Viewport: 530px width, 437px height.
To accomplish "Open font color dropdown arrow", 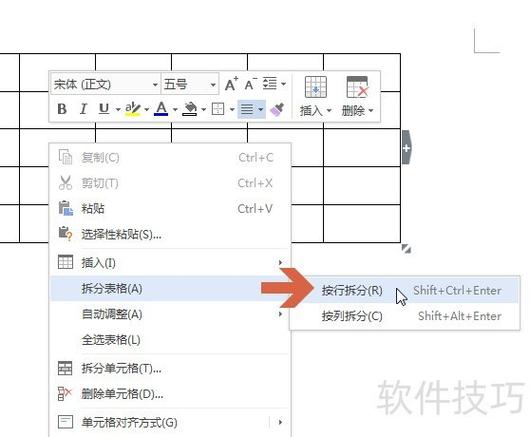I will coord(175,110).
